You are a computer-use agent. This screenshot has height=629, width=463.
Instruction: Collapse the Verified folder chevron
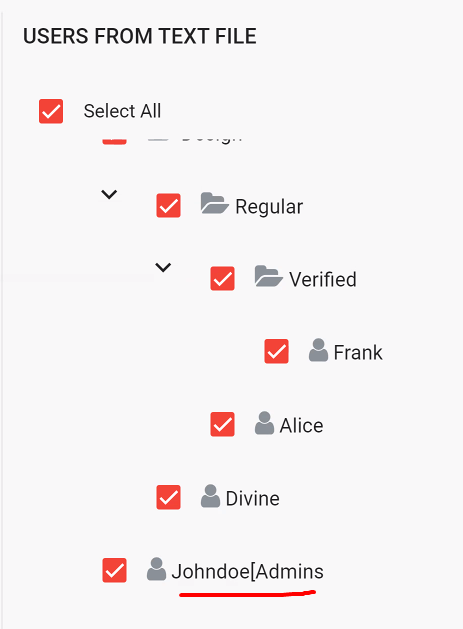coord(163,267)
